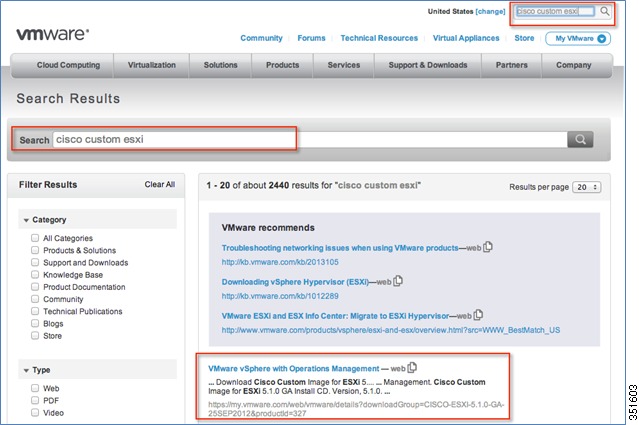
Task: Click the top-right search input field
Action: pyautogui.click(x=556, y=11)
